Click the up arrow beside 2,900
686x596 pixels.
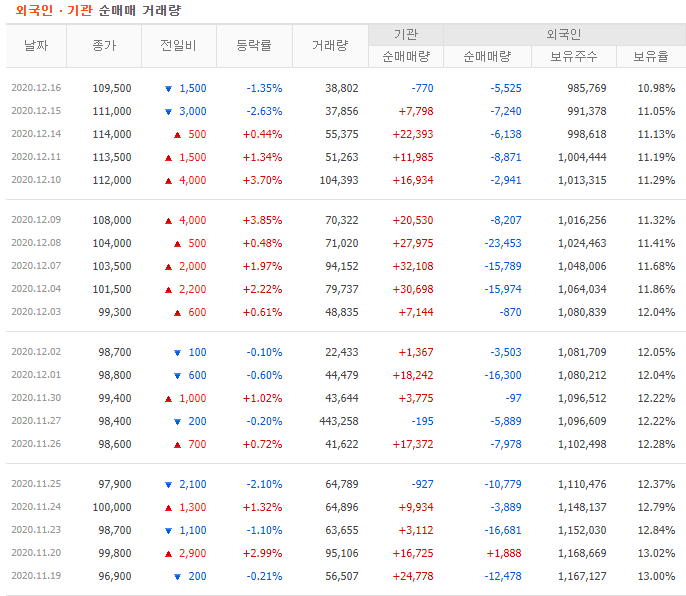[x=168, y=554]
